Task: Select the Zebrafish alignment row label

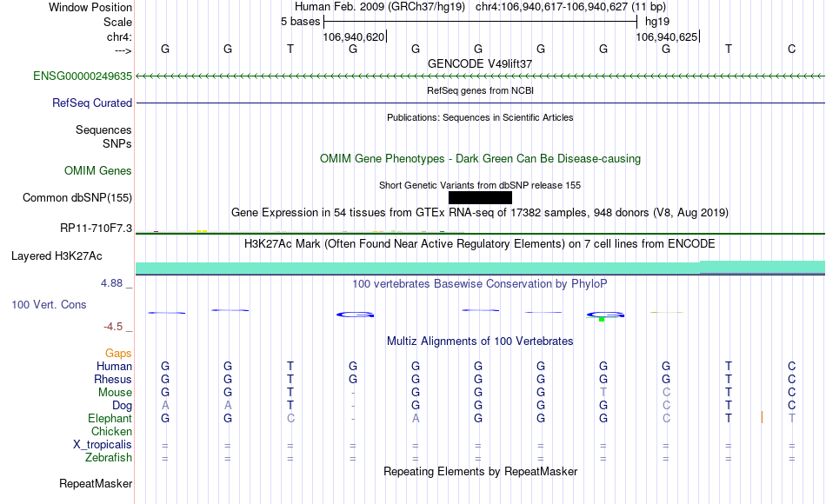Action: 109,457
